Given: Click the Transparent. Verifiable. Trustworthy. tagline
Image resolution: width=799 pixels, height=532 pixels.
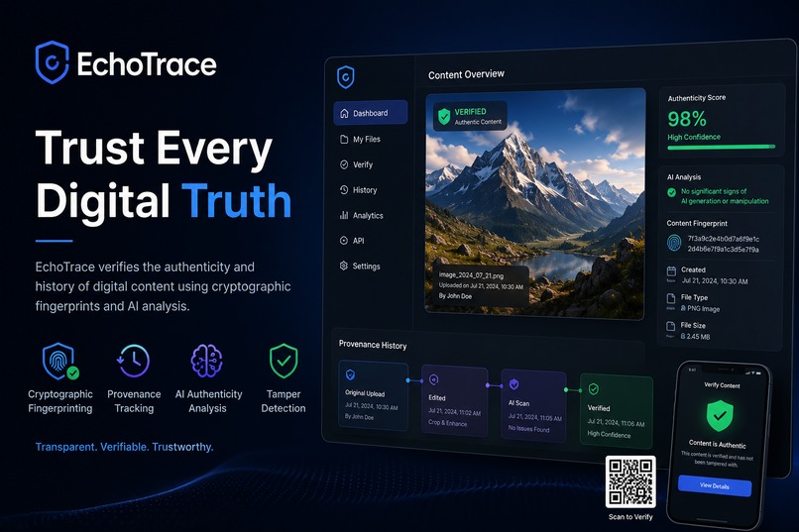Looking at the screenshot, I should tap(124, 447).
